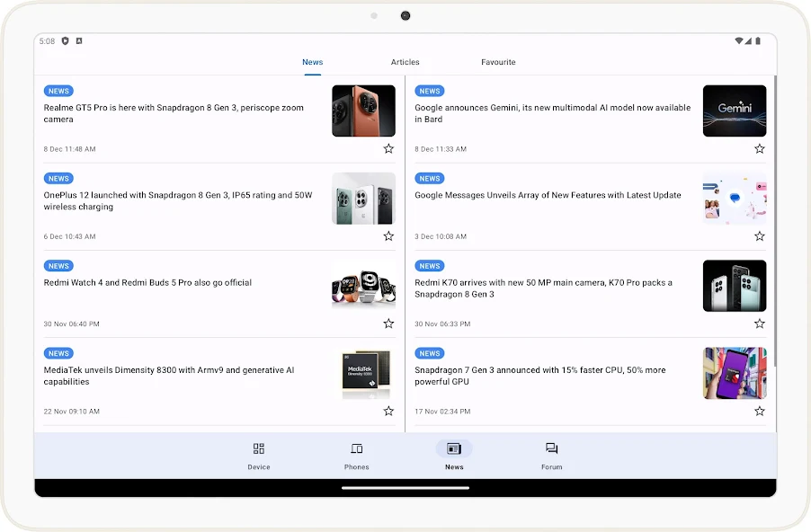Click the 5:08 status bar clock

pos(47,40)
